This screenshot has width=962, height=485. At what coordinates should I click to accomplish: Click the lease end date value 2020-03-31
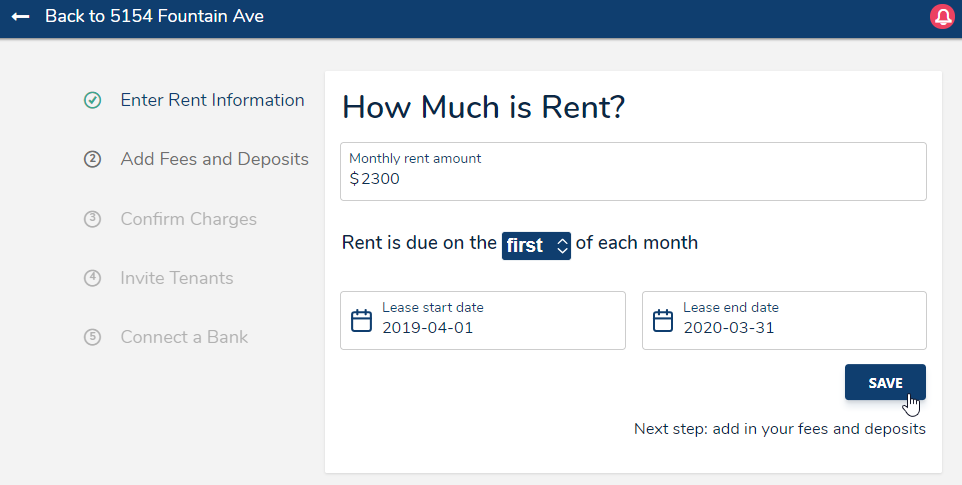click(729, 328)
